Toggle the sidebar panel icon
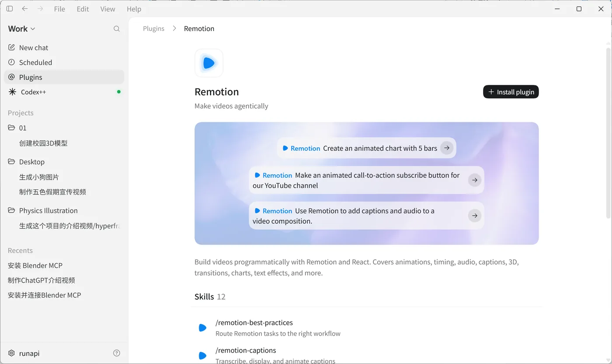Image resolution: width=612 pixels, height=364 pixels. tap(10, 9)
